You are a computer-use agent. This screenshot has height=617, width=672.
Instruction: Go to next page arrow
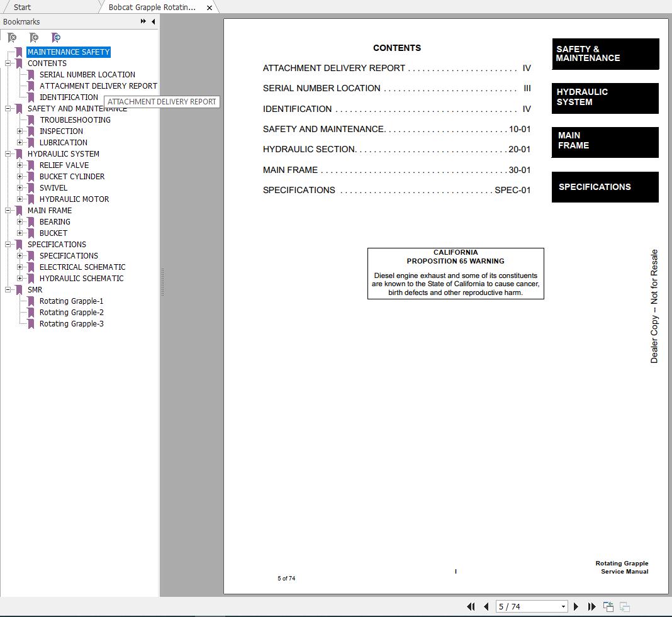[576, 606]
